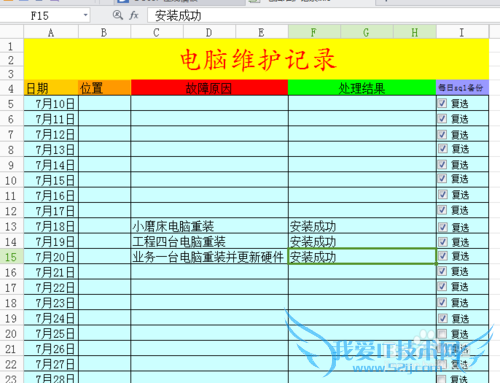Click the date cell 7月20日
The image size is (500, 383).
(51, 257)
